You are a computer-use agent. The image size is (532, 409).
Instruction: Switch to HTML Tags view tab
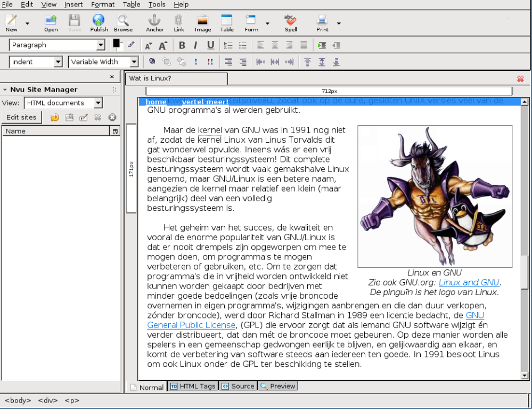(193, 386)
